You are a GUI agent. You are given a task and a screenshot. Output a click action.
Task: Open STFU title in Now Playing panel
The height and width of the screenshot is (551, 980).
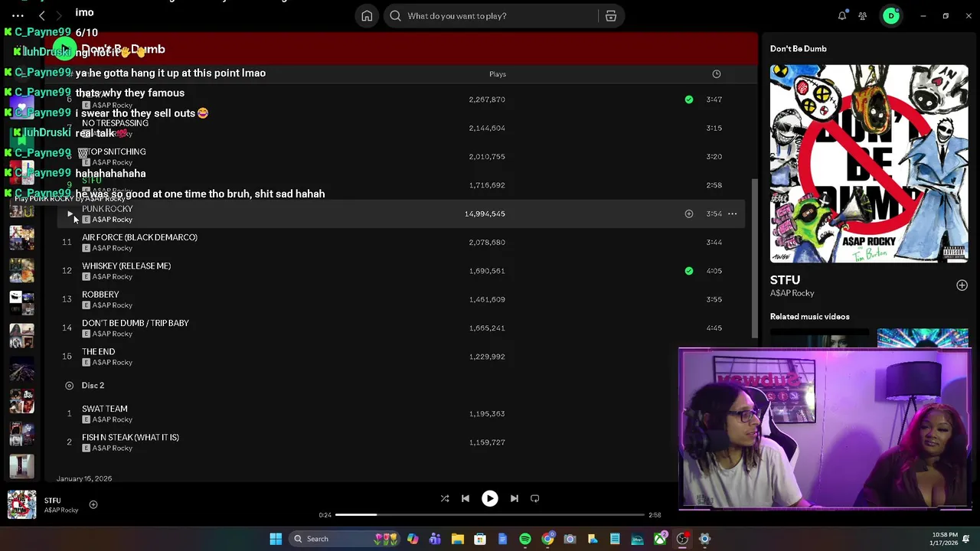pos(785,280)
